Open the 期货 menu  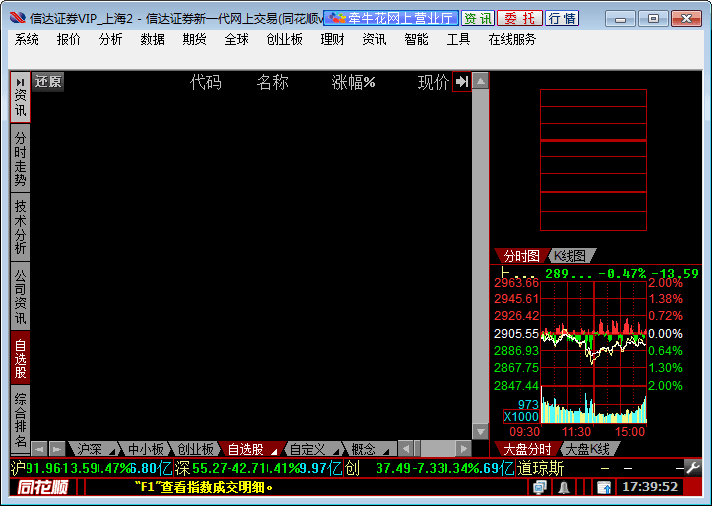194,40
